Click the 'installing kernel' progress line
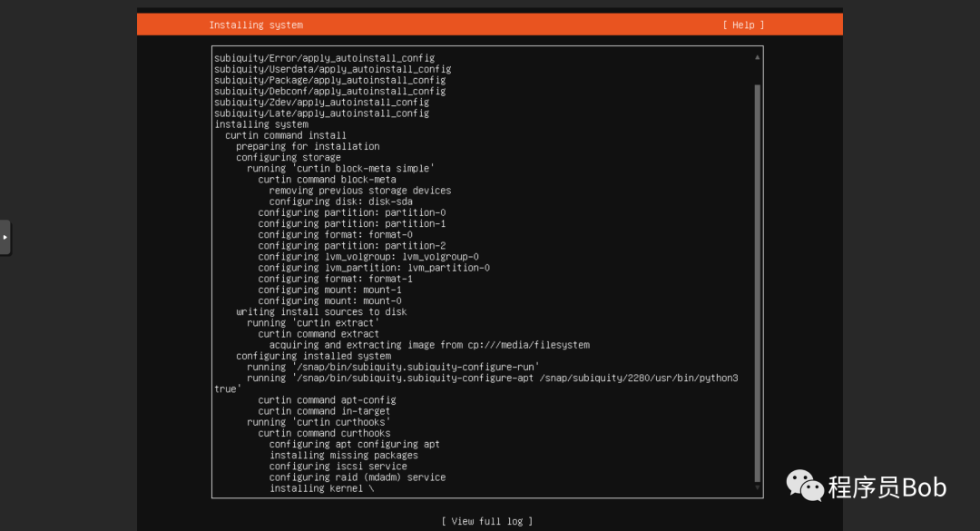Viewport: 980px width, 531px height. [x=321, y=488]
